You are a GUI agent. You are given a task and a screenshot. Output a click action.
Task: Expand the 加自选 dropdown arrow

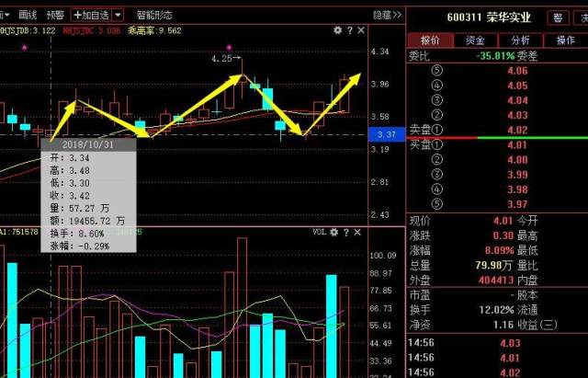[x=118, y=15]
